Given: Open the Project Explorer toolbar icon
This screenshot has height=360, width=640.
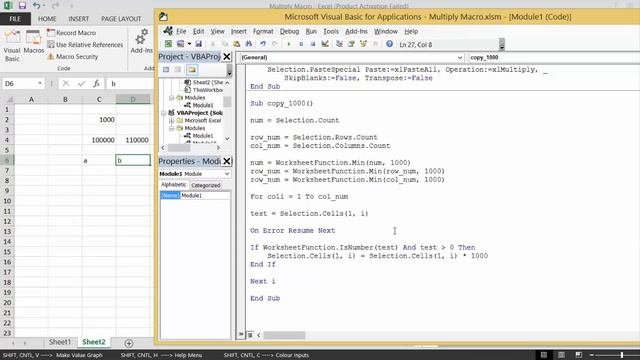Looking at the screenshot, I should tap(339, 44).
